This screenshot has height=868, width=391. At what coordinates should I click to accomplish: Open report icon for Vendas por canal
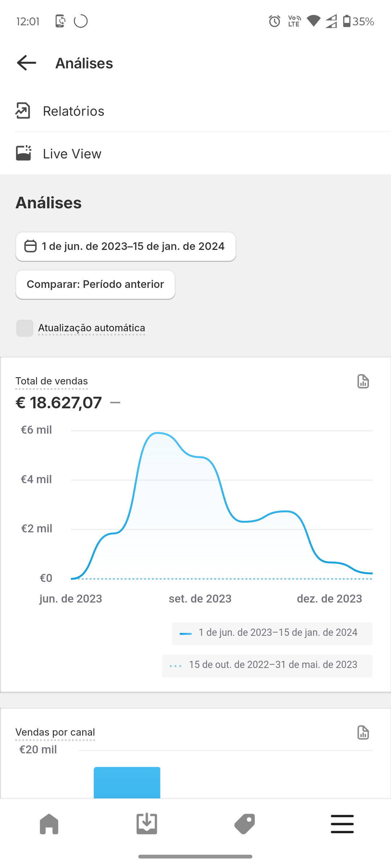(363, 732)
